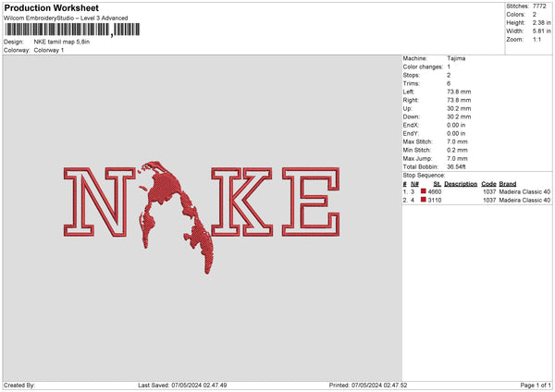Viewport: 555px width, 392px height.
Task: Click the "Production Worksheet" title
Action: [51, 7]
